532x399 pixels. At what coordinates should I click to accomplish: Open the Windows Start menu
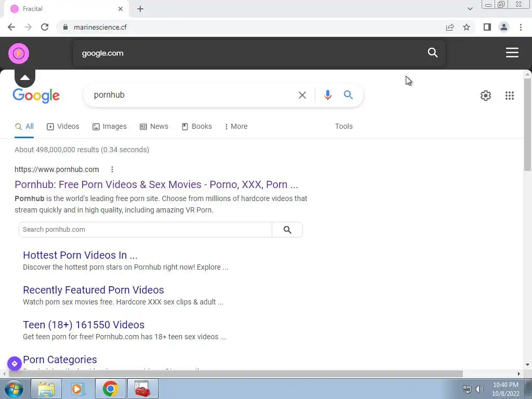click(14, 389)
